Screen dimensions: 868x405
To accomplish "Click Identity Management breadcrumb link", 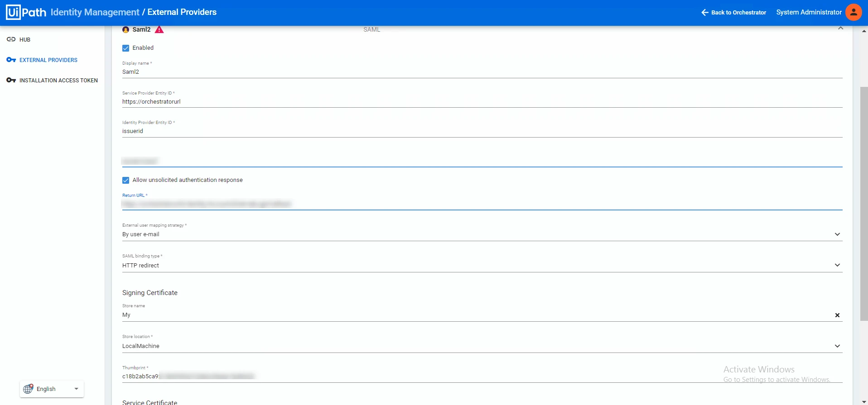I will [95, 12].
